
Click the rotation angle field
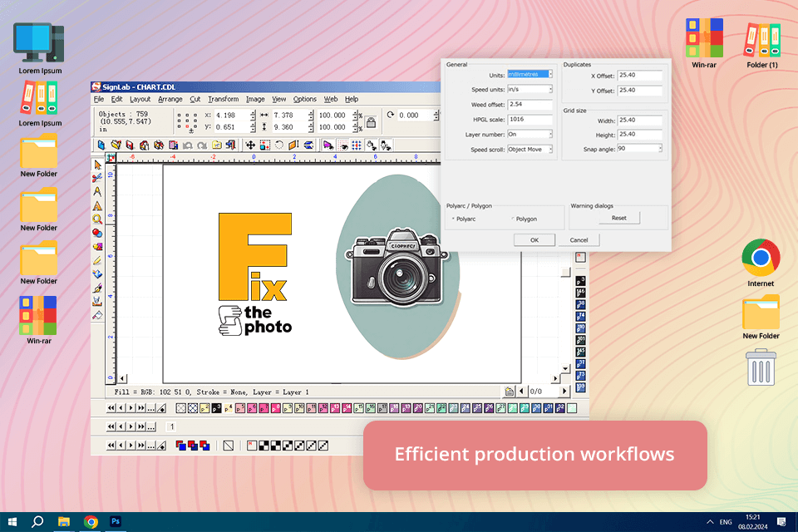coord(415,116)
